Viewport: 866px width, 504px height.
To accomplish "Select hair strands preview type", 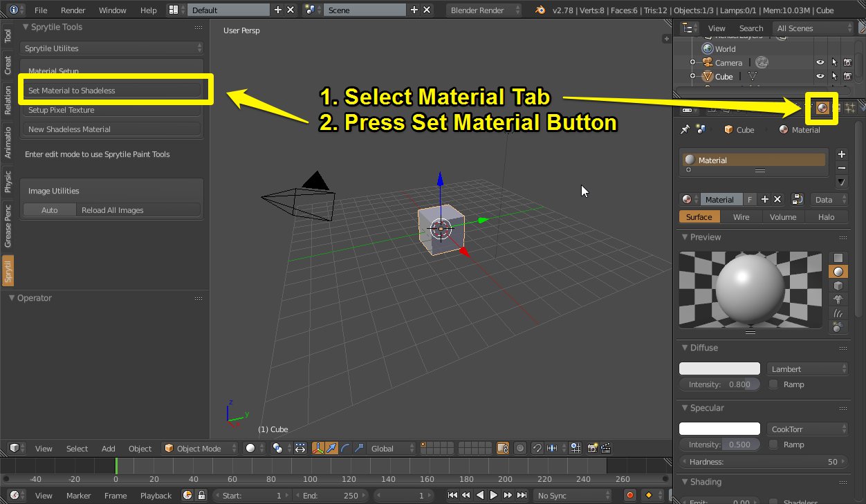I will pyautogui.click(x=838, y=313).
